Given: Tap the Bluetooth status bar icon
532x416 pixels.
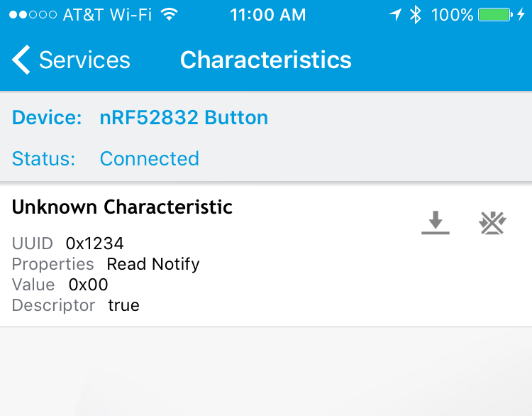Looking at the screenshot, I should click(415, 15).
